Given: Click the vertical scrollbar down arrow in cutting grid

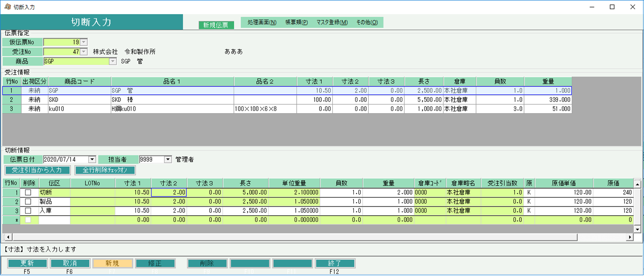Looking at the screenshot, I should point(637,229).
